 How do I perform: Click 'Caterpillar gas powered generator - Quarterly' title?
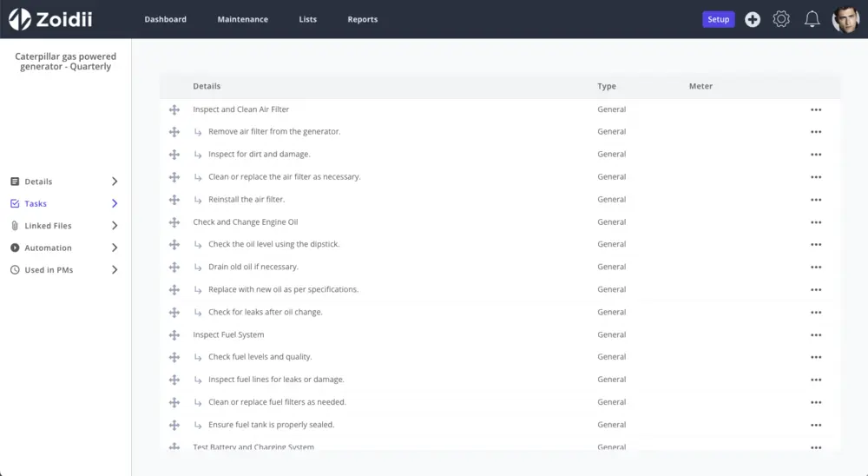(65, 62)
